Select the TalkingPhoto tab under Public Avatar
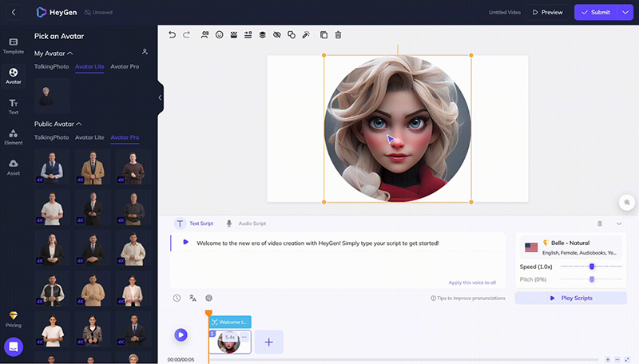639x364 pixels. [x=50, y=137]
